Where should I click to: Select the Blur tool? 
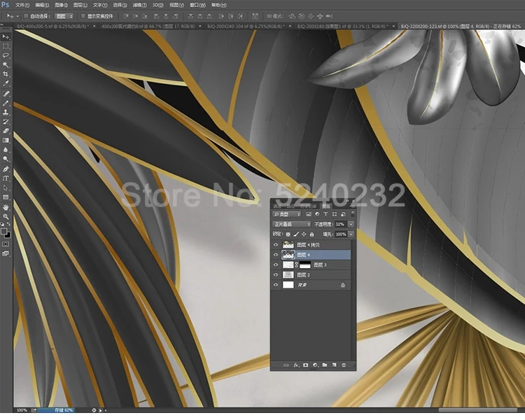[6, 150]
